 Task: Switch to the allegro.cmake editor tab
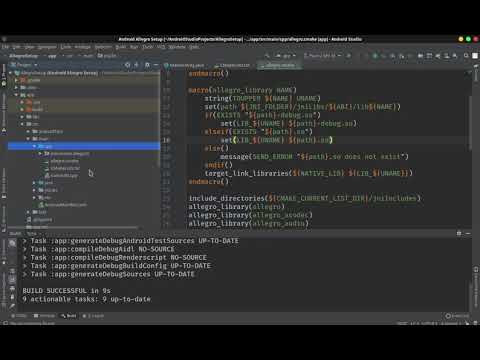279,65
